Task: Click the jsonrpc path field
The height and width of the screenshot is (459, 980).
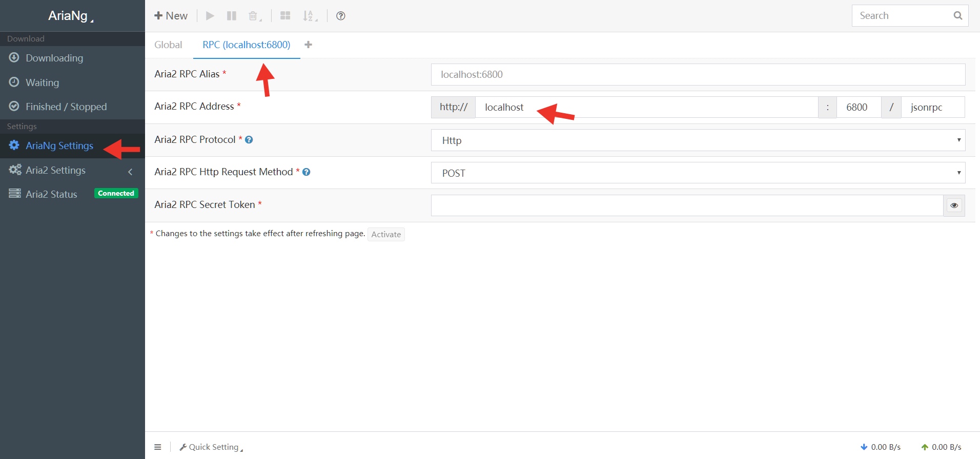Action: (933, 107)
